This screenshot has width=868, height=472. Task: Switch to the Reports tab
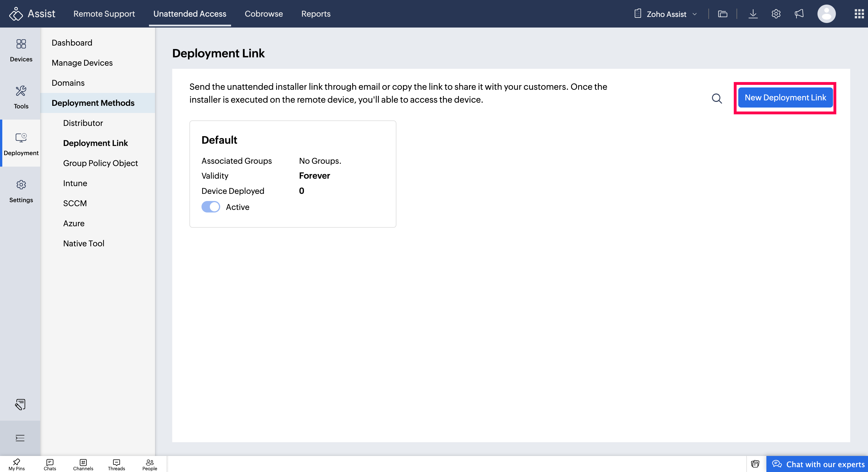(x=315, y=14)
